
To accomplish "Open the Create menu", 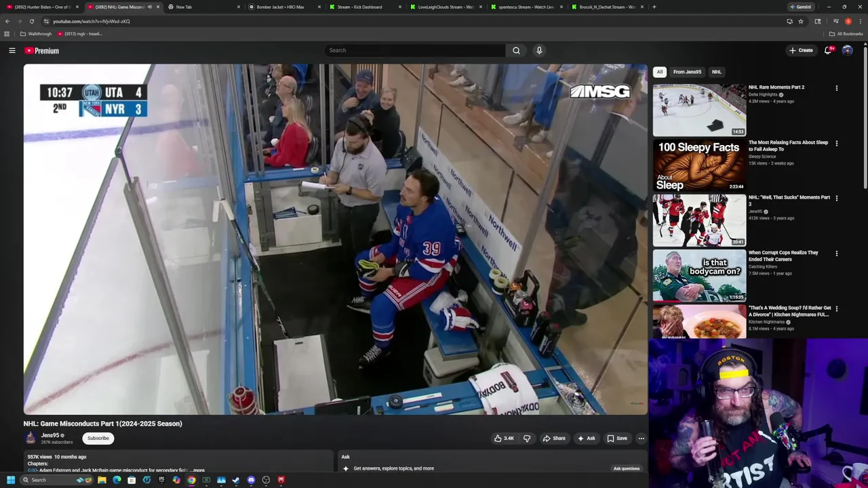I will tap(801, 50).
